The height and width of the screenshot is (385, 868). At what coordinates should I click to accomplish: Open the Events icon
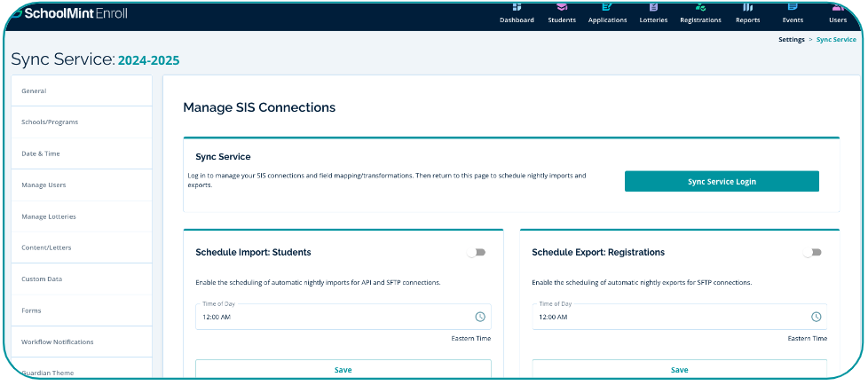[793, 8]
